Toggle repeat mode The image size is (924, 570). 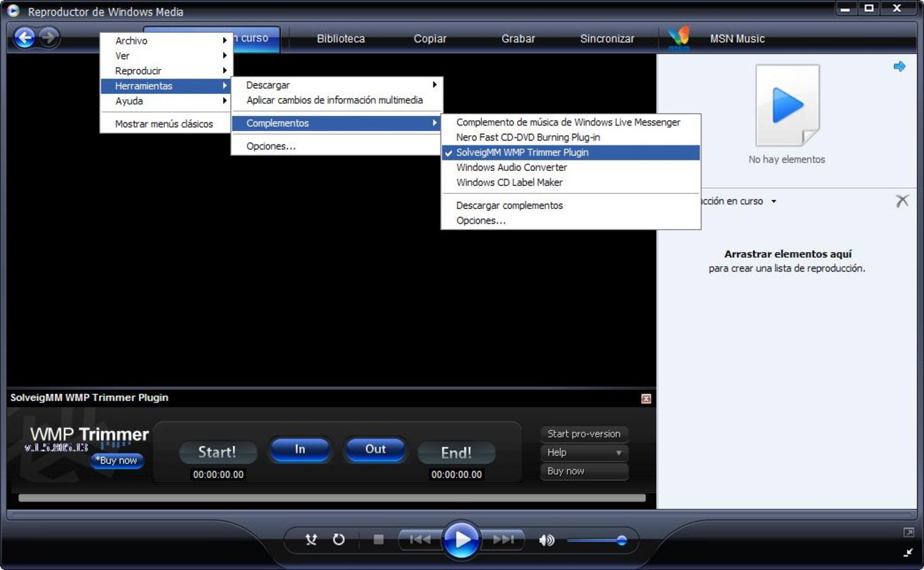click(339, 540)
